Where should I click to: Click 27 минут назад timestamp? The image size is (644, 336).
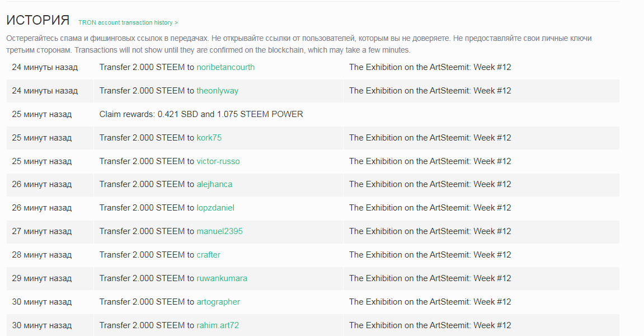pyautogui.click(x=42, y=231)
